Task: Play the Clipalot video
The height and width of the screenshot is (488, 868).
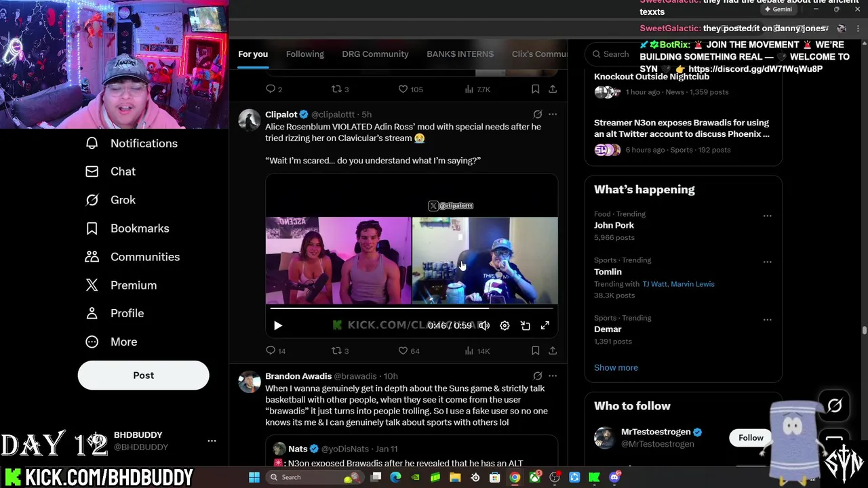Action: point(277,326)
